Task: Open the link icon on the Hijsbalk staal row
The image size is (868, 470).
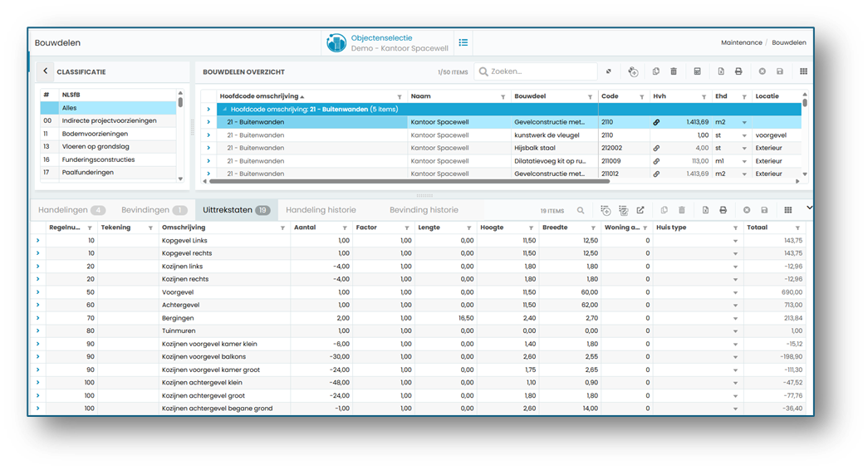Action: [656, 149]
